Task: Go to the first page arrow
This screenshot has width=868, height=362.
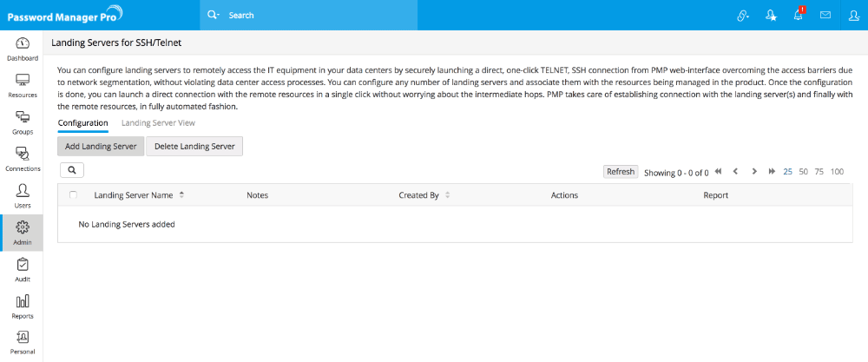Action: (x=719, y=172)
